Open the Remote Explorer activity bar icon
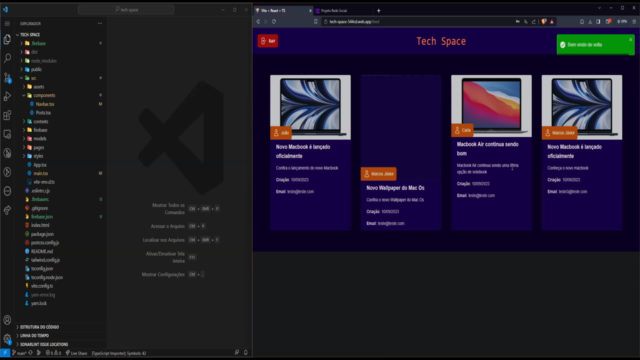Image resolution: width=640 pixels, height=360 pixels. click(x=7, y=134)
